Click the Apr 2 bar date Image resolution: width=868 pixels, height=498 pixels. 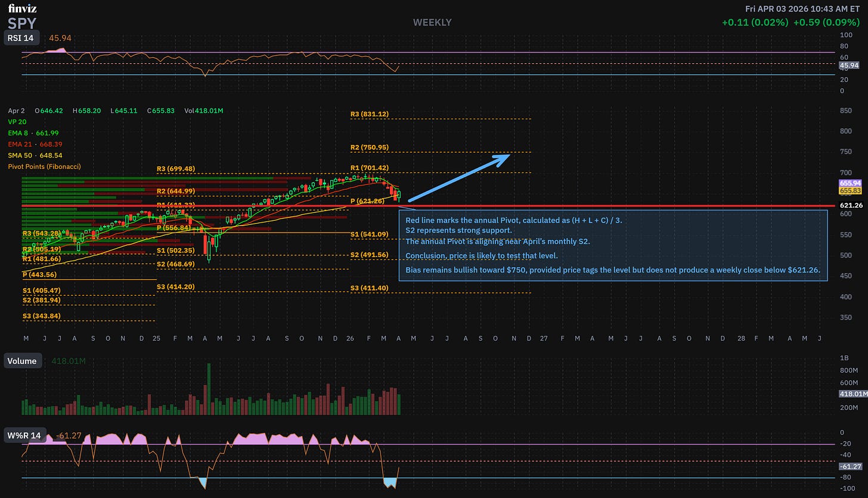pyautogui.click(x=17, y=111)
